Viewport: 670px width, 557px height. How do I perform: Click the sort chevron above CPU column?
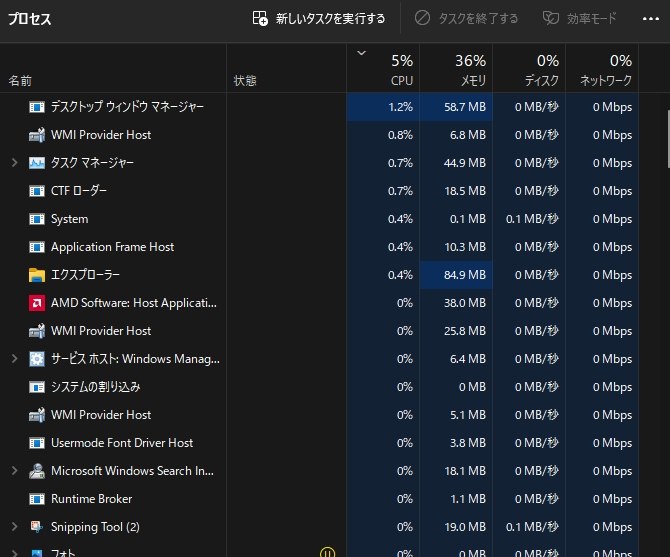(361, 53)
